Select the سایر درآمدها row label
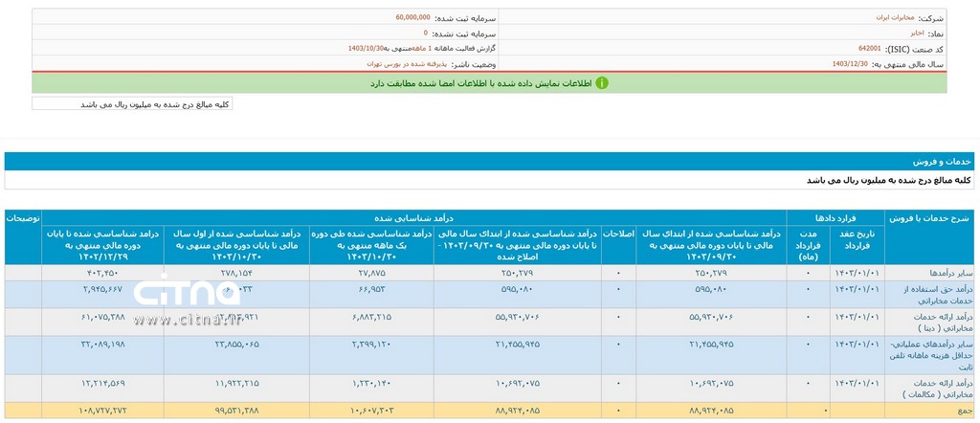Viewport: 980px width, 423px height. point(928,273)
